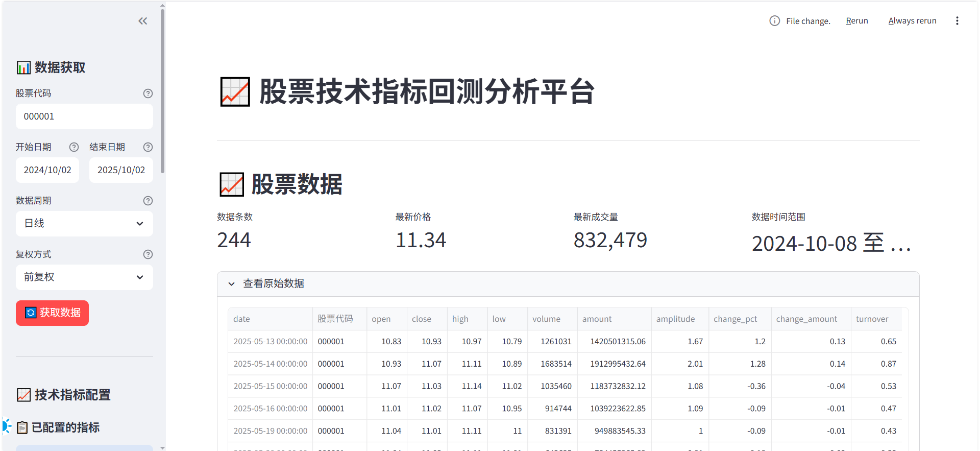Click the latest price 11.34 value
The image size is (980, 451).
[421, 240]
